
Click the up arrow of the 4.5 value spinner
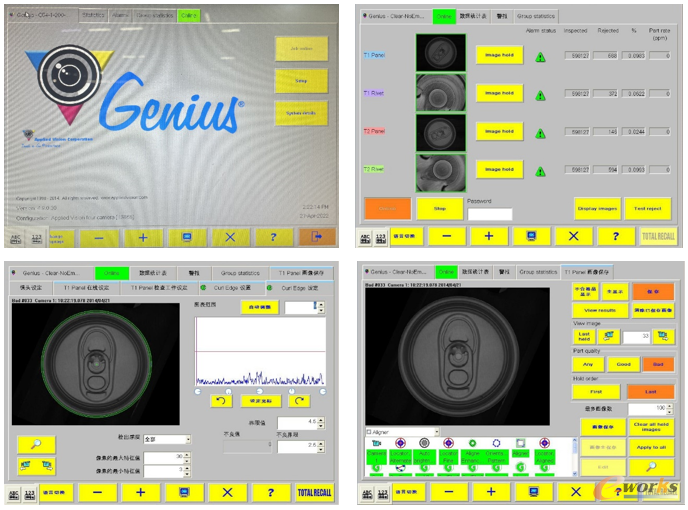coord(321,420)
